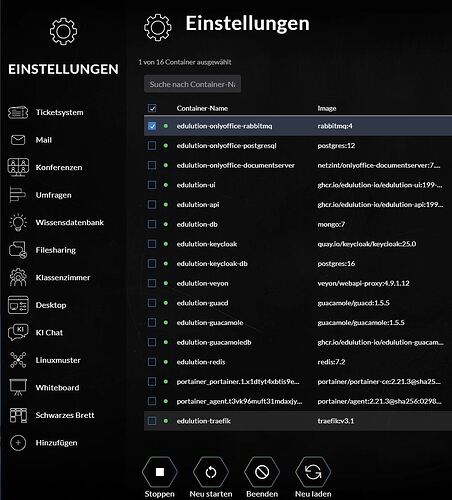Click the Filesharing folder icon
Image resolution: width=452 pixels, height=500 pixels.
(x=18, y=250)
